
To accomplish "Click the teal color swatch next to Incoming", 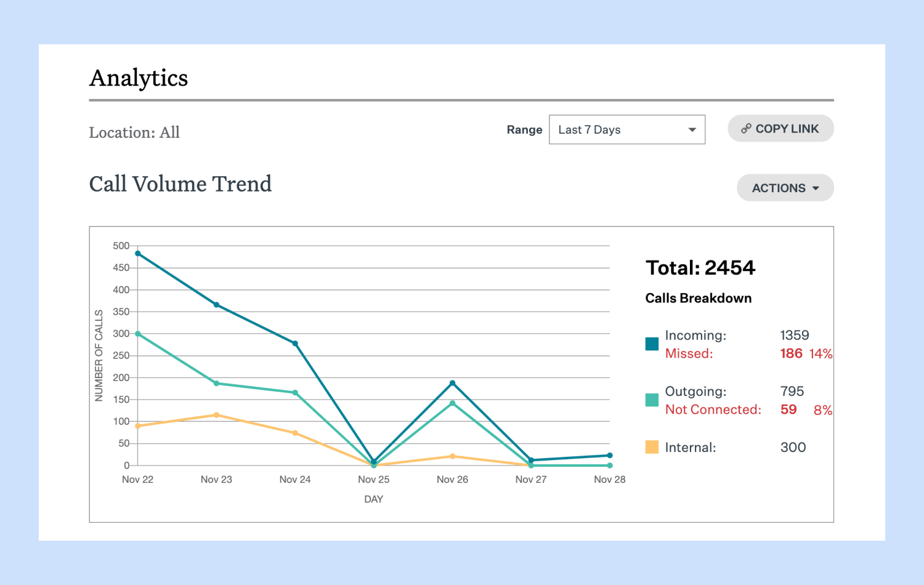I will pyautogui.click(x=652, y=344).
